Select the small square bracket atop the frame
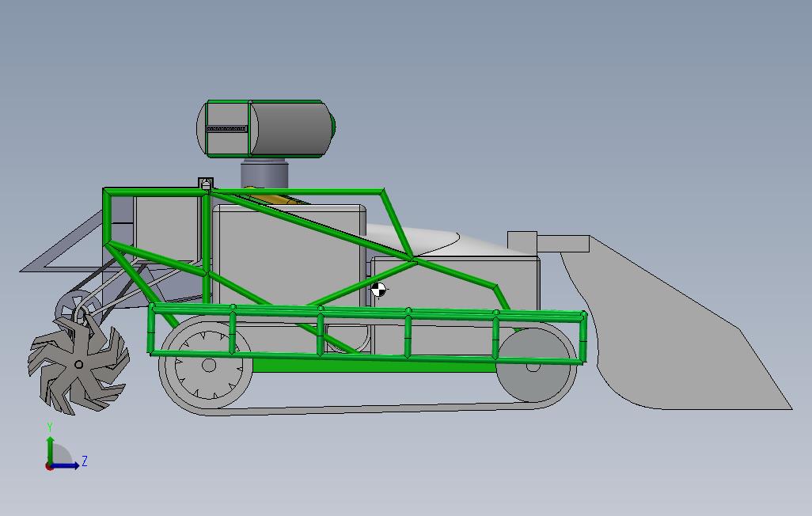812x516 pixels. click(x=206, y=184)
